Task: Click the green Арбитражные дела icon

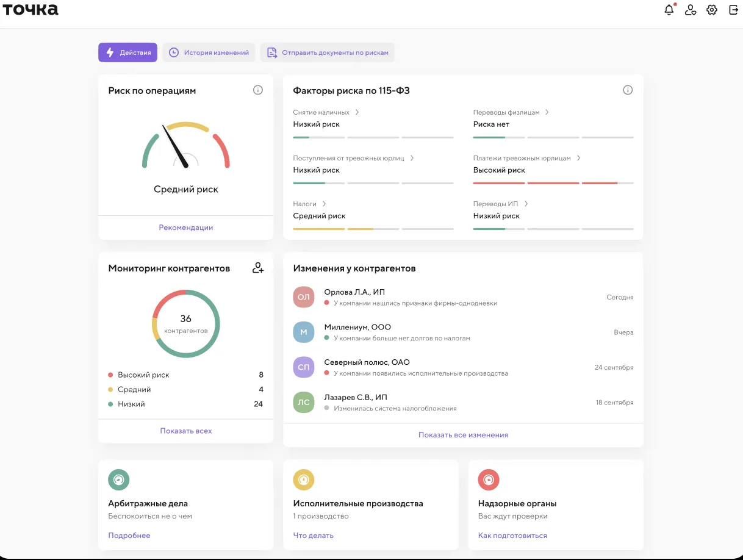Action: point(119,480)
